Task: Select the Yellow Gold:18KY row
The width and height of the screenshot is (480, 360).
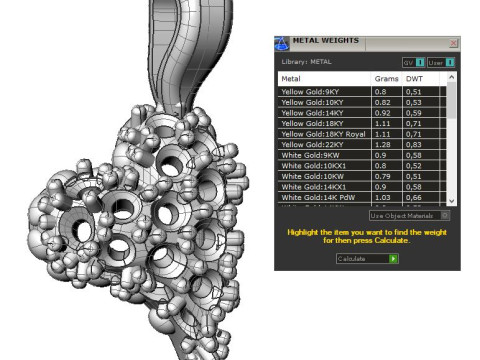Action: click(x=362, y=123)
